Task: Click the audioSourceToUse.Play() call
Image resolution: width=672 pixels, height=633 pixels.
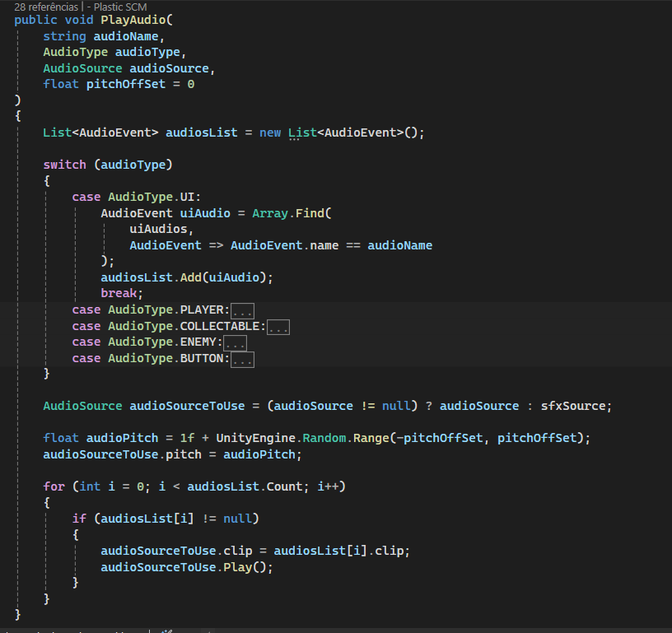Action: tap(186, 567)
